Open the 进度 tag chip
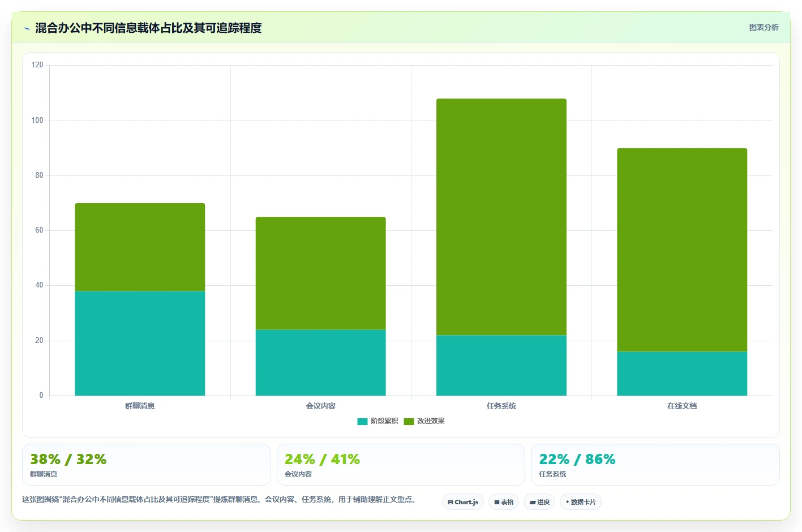The height and width of the screenshot is (532, 802). click(539, 502)
